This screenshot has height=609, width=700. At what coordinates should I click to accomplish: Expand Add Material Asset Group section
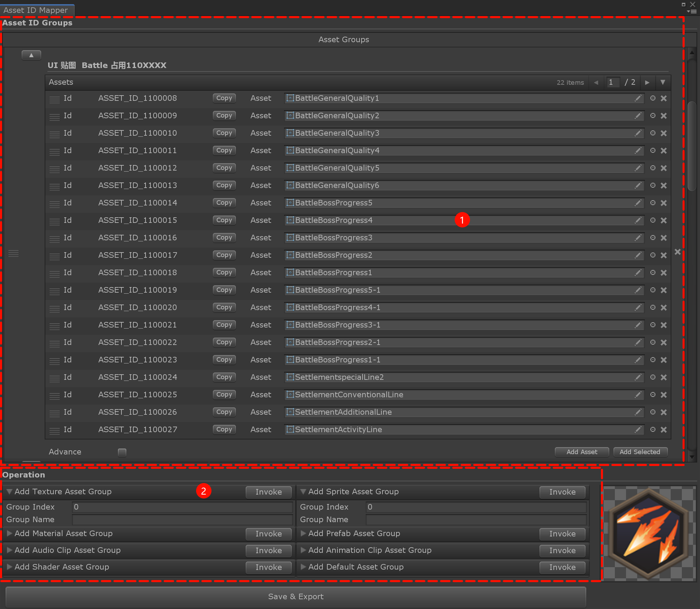point(10,533)
